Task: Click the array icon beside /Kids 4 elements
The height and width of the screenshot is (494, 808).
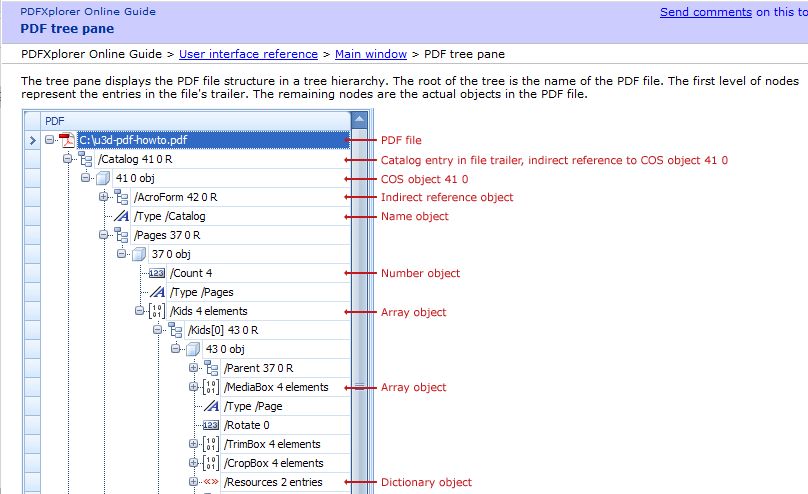Action: click(x=157, y=311)
